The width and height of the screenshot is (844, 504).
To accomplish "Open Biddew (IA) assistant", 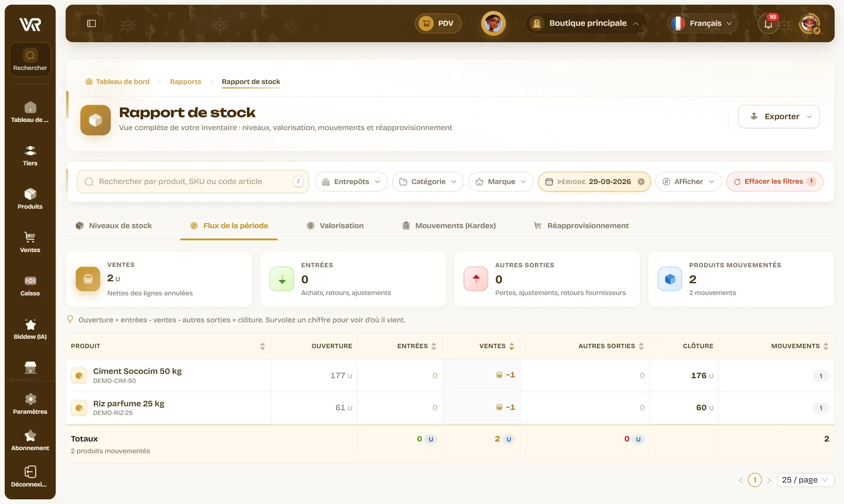I will [30, 329].
